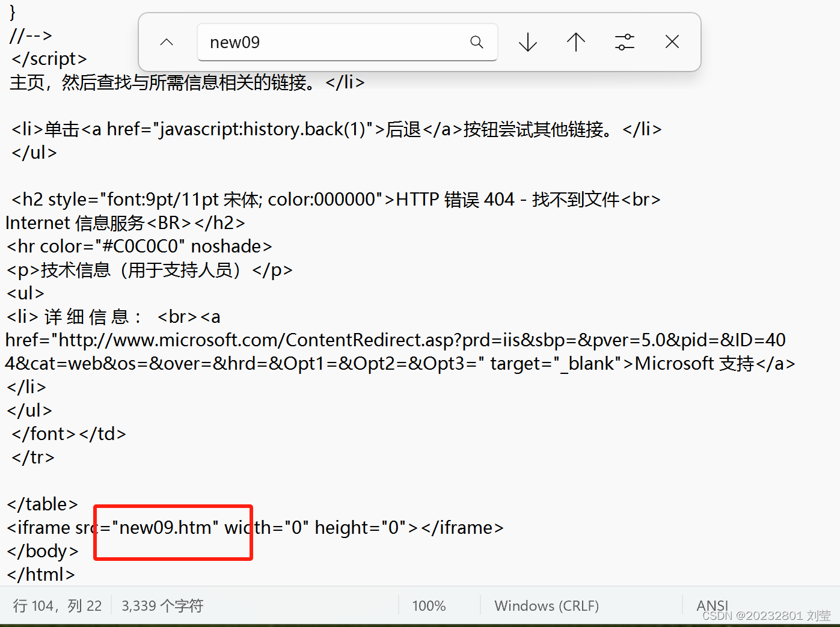This screenshot has height=627, width=840.
Task: Click the microsoft.com ContentRedirect.asp URL line
Action: pyautogui.click(x=395, y=340)
